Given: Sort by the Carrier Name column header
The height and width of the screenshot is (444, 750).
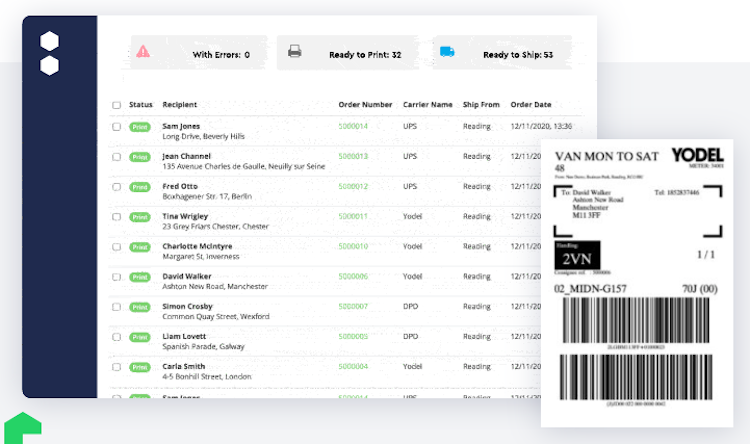Looking at the screenshot, I should coord(428,104).
